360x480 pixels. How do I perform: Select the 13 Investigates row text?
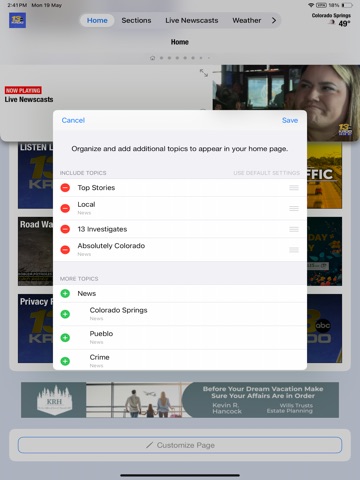102,229
